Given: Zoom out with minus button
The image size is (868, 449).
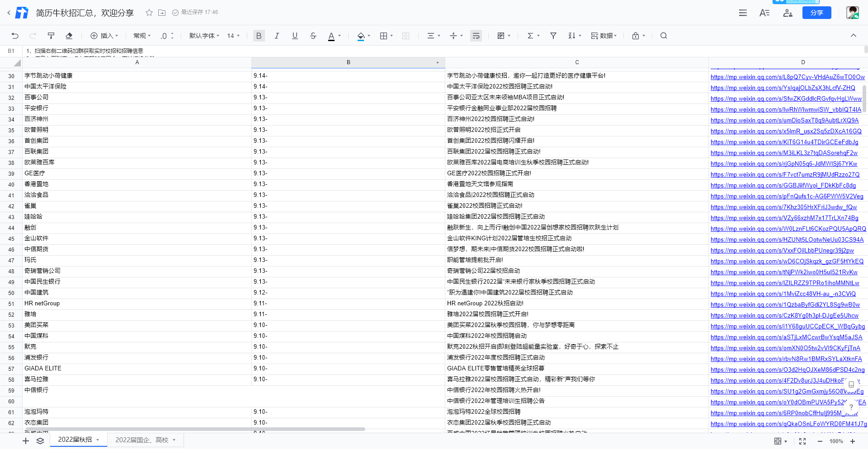Looking at the screenshot, I should [x=820, y=441].
